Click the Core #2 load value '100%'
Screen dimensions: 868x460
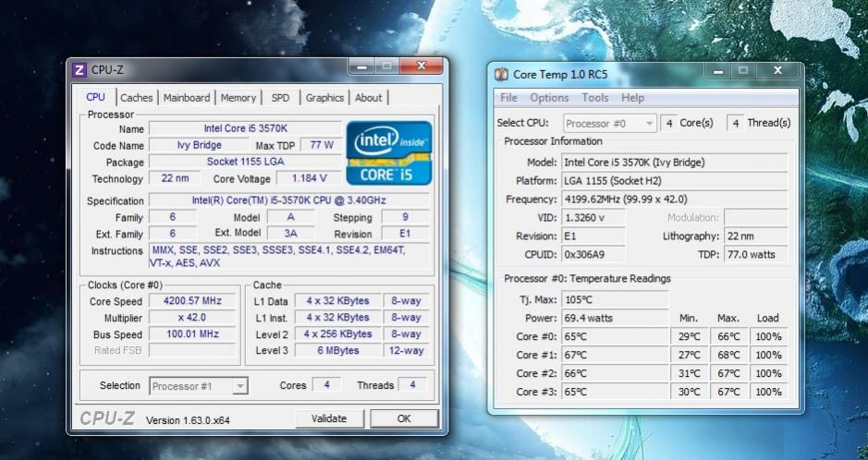[x=768, y=373]
